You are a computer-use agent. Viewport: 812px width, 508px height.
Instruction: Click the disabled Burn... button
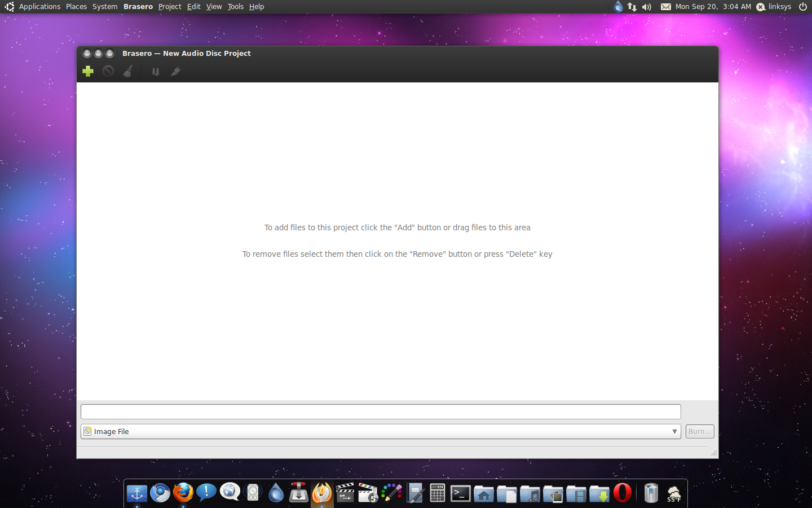point(700,431)
